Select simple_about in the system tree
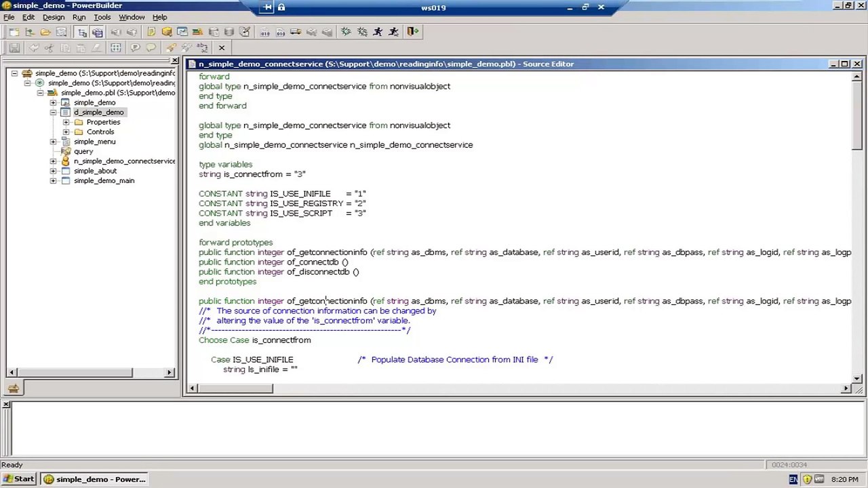This screenshot has height=488, width=868. click(95, 171)
